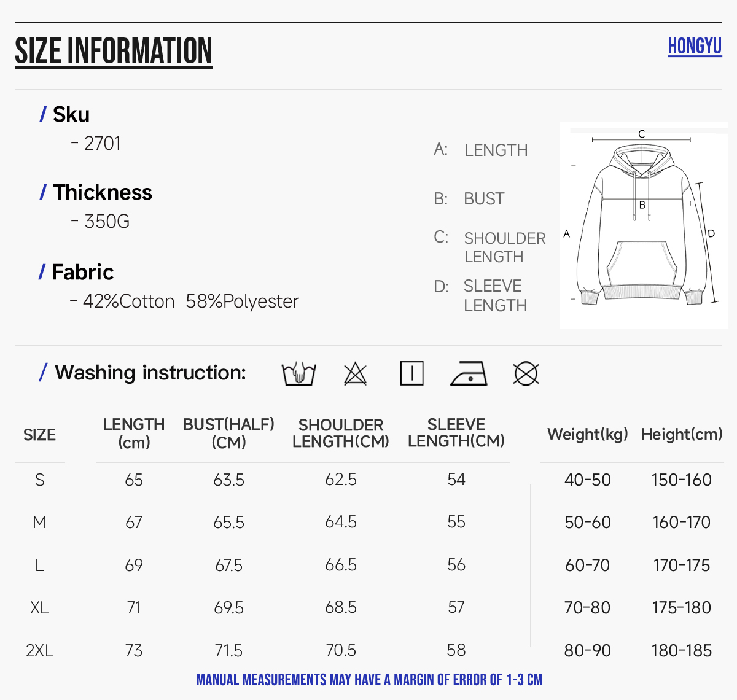Click sleeve length value 58
The height and width of the screenshot is (700, 737).
[x=456, y=650]
